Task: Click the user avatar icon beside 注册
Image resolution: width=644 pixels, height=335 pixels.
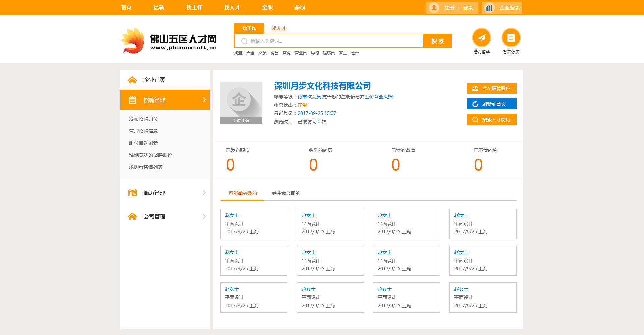Action: coord(434,8)
